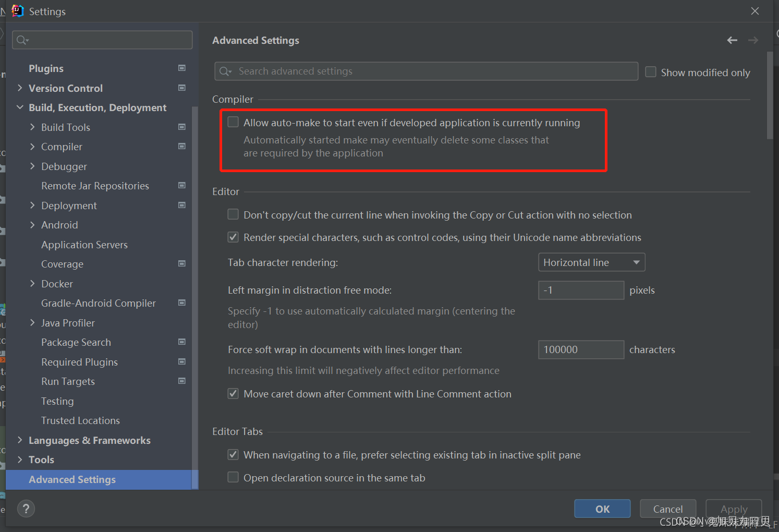The image size is (779, 532).
Task: Click the project-level icon beside Version Control
Action: pyautogui.click(x=182, y=88)
